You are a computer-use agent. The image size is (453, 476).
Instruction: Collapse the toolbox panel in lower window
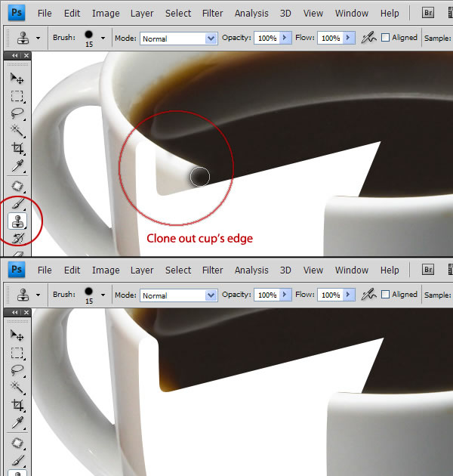(14, 312)
